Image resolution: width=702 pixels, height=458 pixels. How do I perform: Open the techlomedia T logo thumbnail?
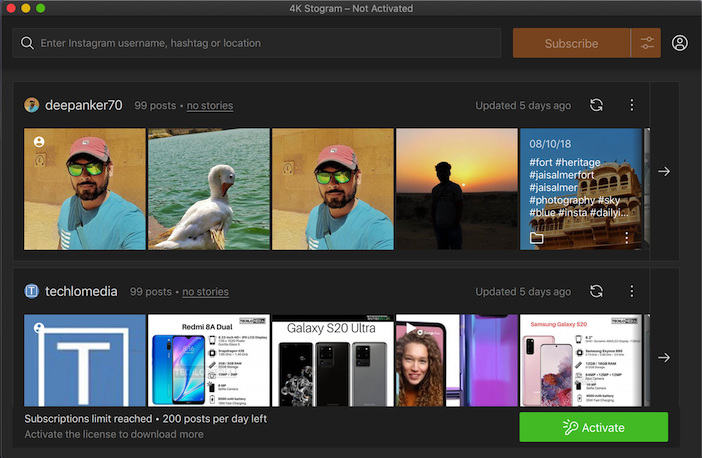85,360
